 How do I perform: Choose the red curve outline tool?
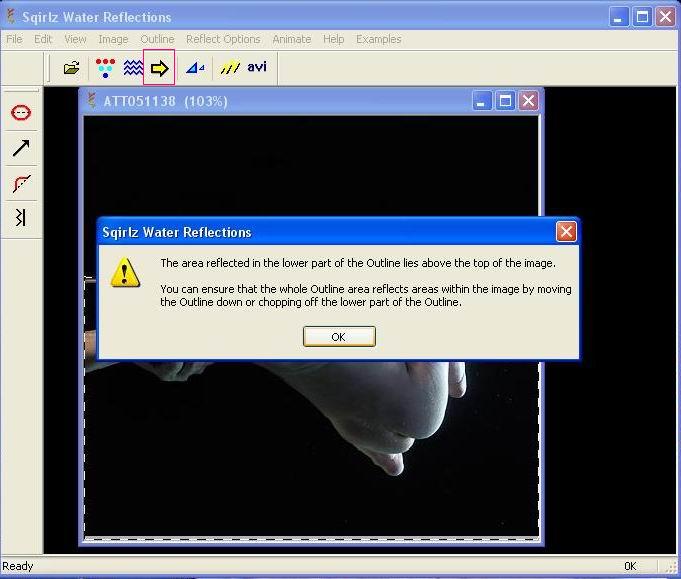[x=21, y=183]
